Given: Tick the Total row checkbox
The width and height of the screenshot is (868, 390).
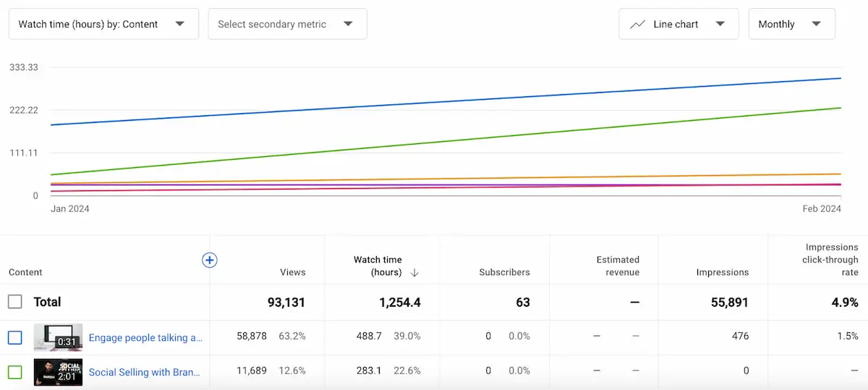Looking at the screenshot, I should coord(15,302).
